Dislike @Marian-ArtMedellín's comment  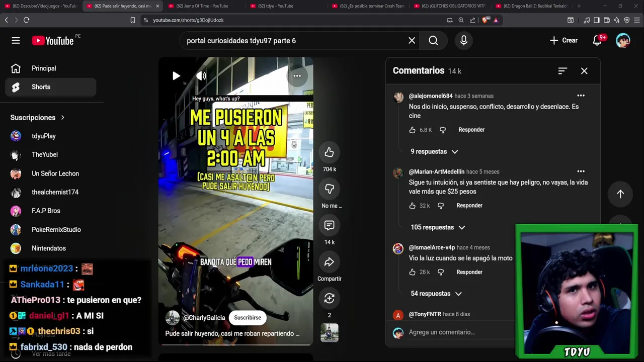[x=441, y=206]
